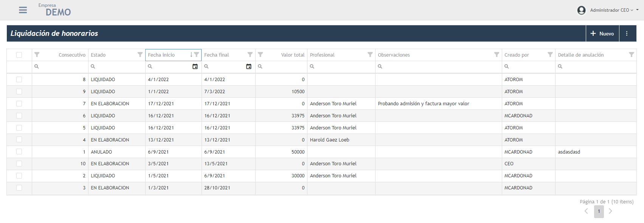Click the search icon under Consecutivo

(37, 66)
